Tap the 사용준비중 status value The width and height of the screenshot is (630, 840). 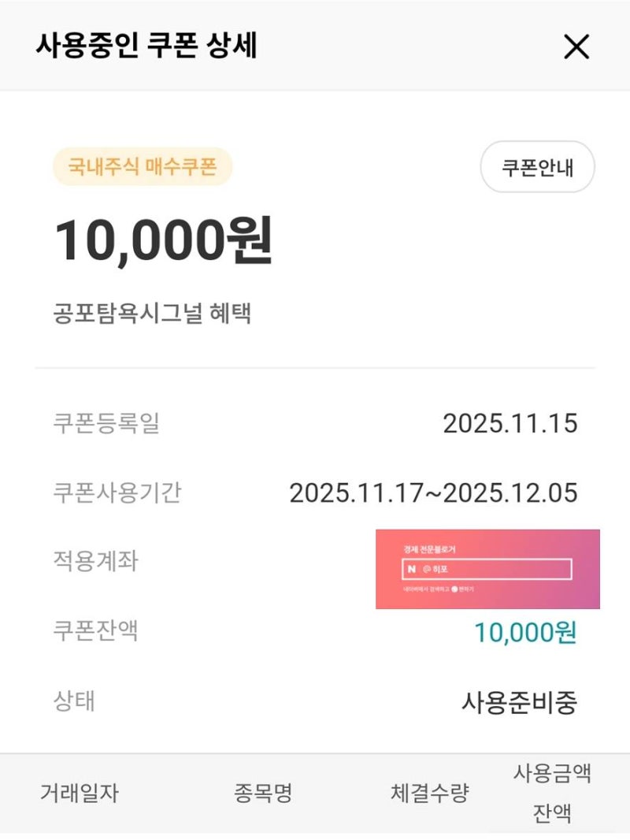pos(519,701)
